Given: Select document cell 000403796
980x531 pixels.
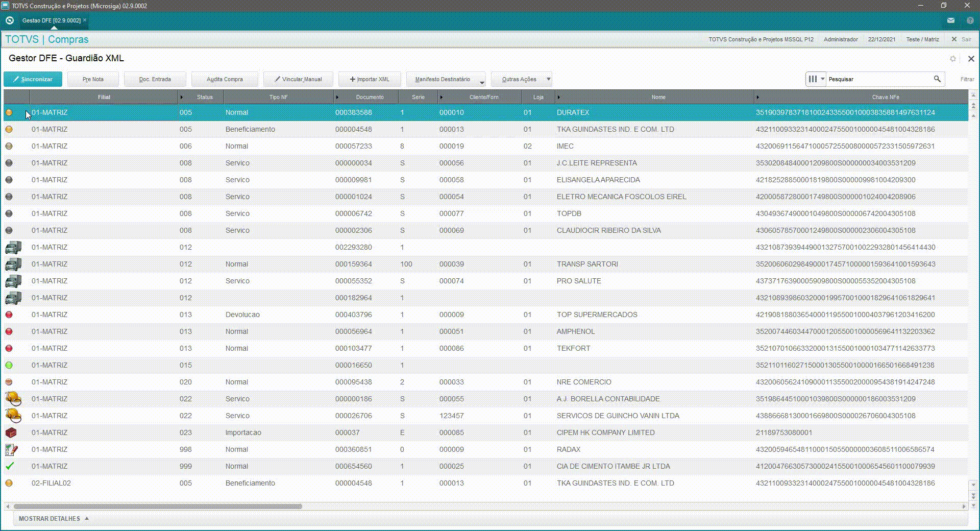Looking at the screenshot, I should click(354, 315).
